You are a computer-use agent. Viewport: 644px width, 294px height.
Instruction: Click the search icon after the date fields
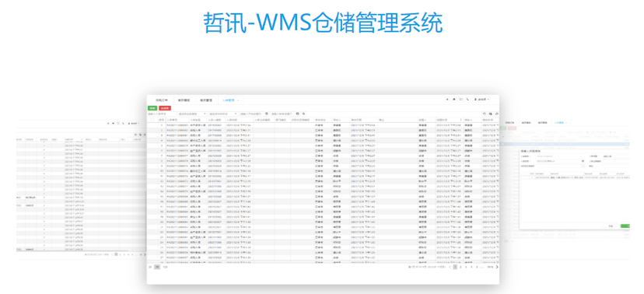click(x=303, y=114)
